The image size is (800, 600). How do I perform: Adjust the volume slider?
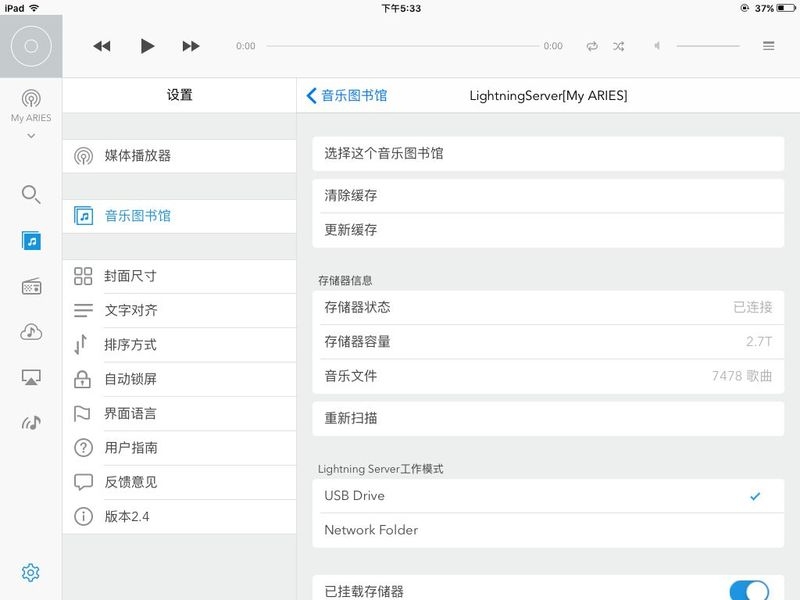point(708,46)
